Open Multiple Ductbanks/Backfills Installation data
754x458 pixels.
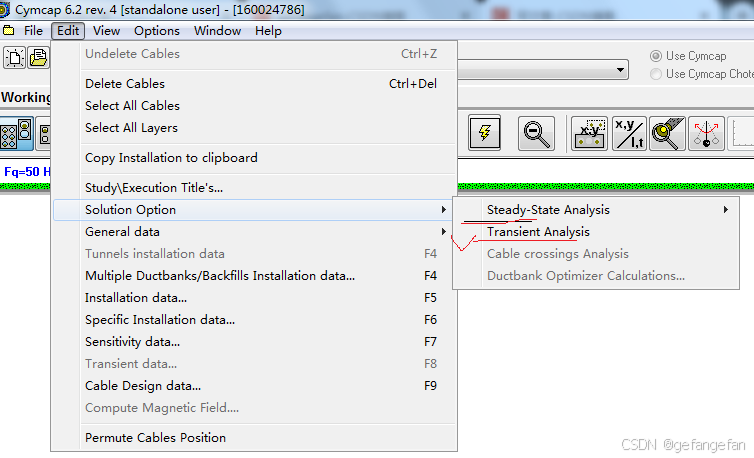255,276
